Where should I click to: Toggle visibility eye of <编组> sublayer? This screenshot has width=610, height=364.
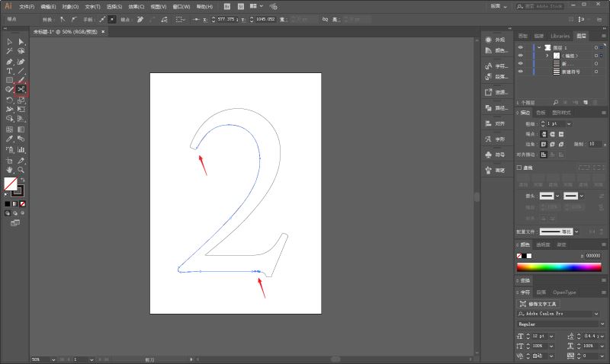(x=521, y=56)
